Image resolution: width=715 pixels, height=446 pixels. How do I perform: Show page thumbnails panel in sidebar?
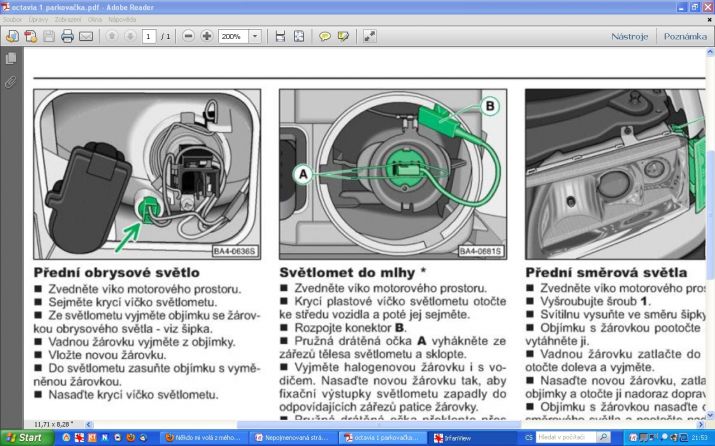pos(11,58)
